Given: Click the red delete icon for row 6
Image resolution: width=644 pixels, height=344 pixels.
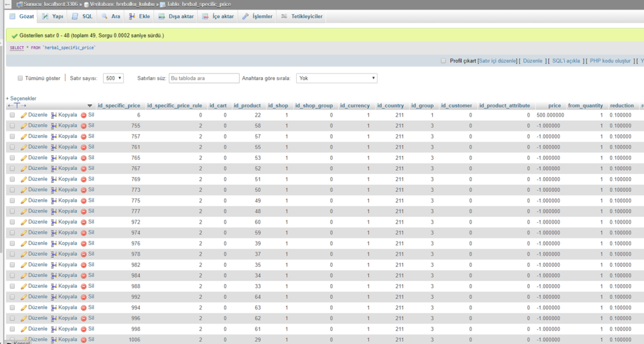Looking at the screenshot, I should (84, 115).
